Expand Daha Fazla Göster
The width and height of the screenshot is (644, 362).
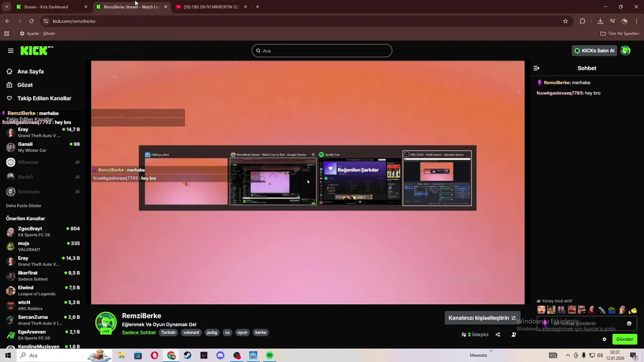(24, 206)
